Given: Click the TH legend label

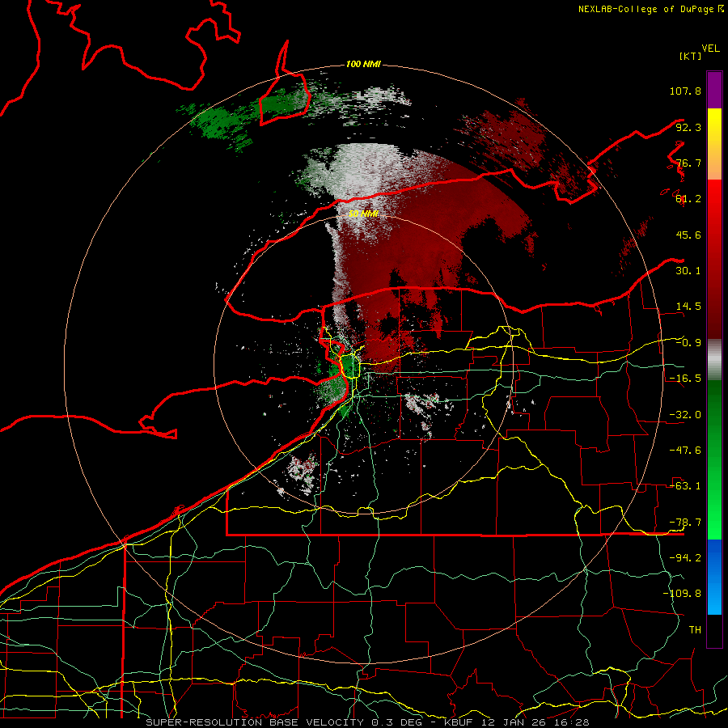Looking at the screenshot, I should point(695,630).
